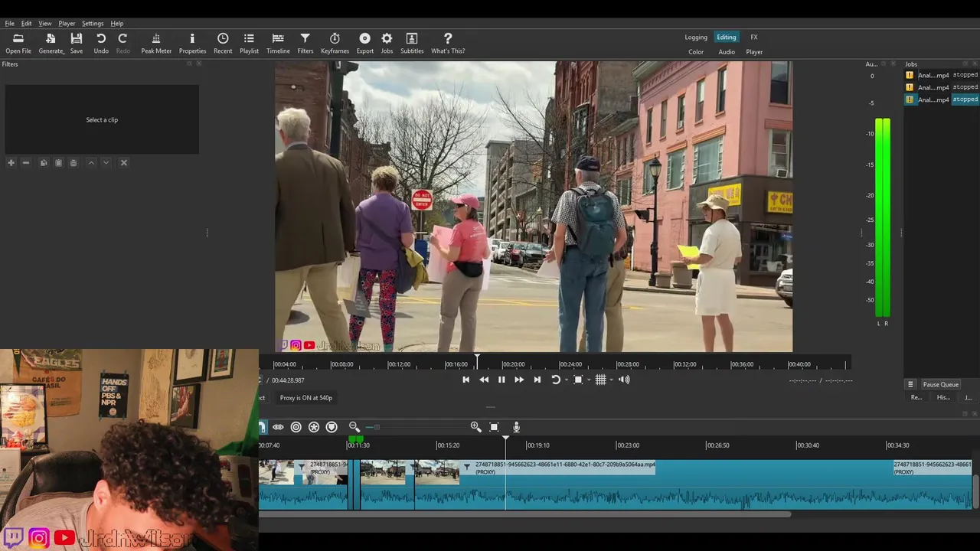Click the zoom timeline to fit icon
Image resolution: width=980 pixels, height=551 pixels.
pos(494,427)
